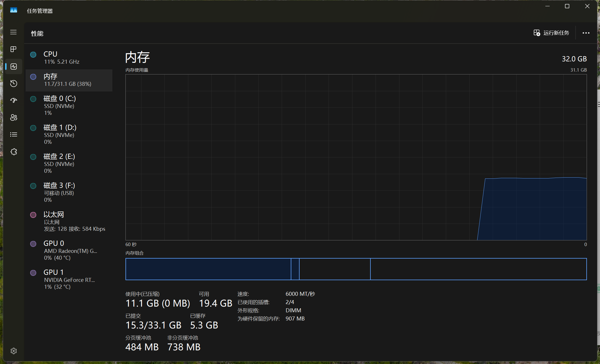Viewport: 600px width, 364px height.
Task: Open the Services page icon
Action: (13, 152)
